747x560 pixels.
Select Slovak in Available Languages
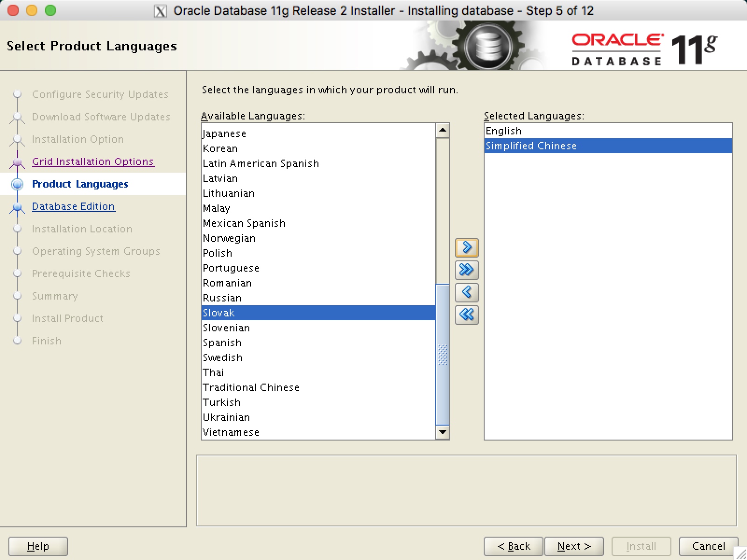[280, 313]
